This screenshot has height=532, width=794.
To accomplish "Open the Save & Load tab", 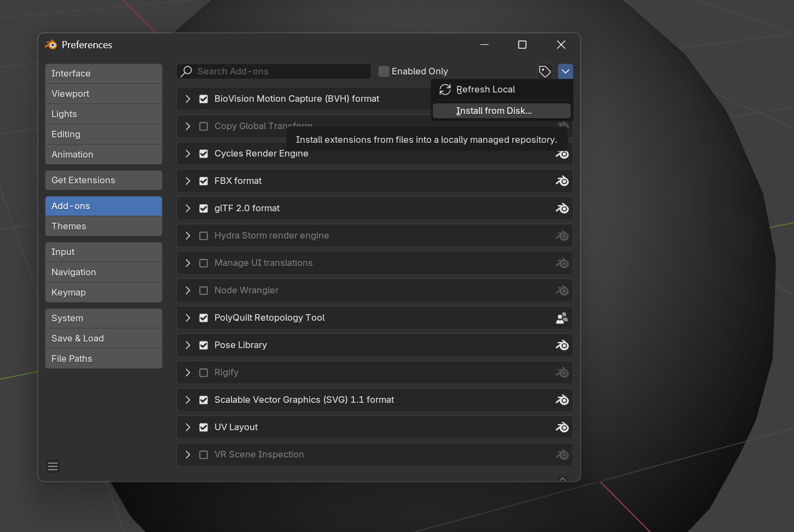I will point(103,338).
